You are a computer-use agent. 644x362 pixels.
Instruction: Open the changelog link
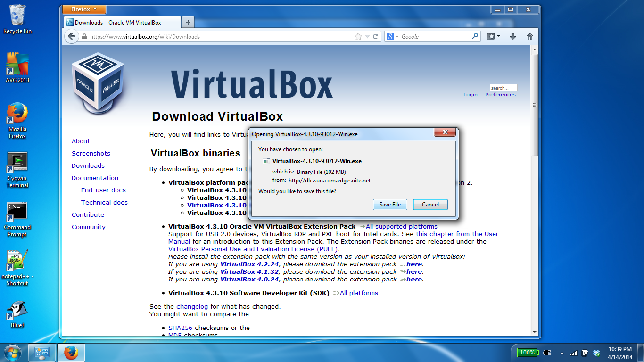click(x=192, y=306)
